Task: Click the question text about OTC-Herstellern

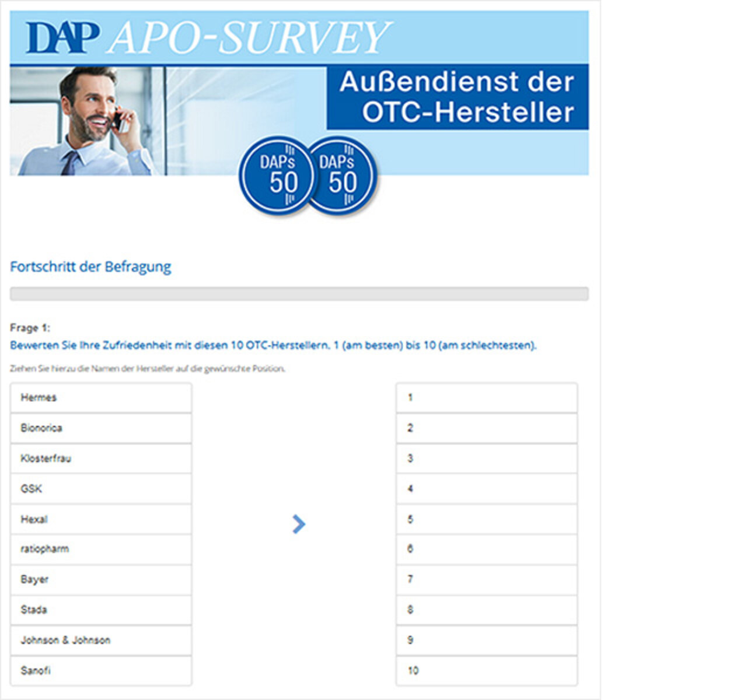Action: point(273,345)
